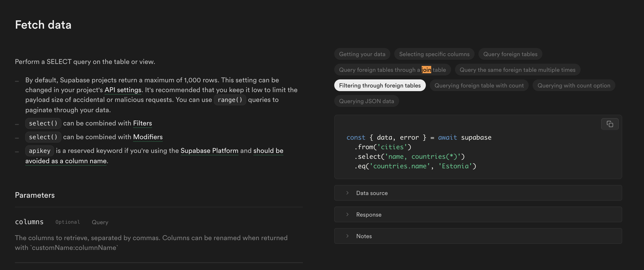Open Querying with count option example
Screen dimensions: 644x270
pyautogui.click(x=573, y=86)
